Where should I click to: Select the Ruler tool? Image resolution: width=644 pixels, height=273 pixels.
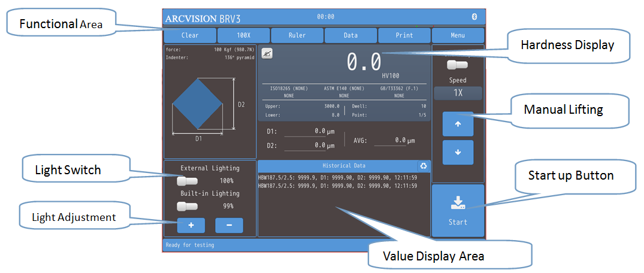coord(297,35)
